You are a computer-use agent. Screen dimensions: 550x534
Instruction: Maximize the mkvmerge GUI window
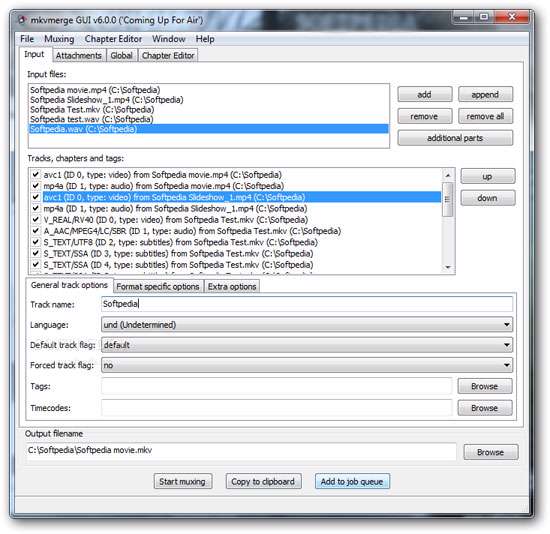pos(484,16)
